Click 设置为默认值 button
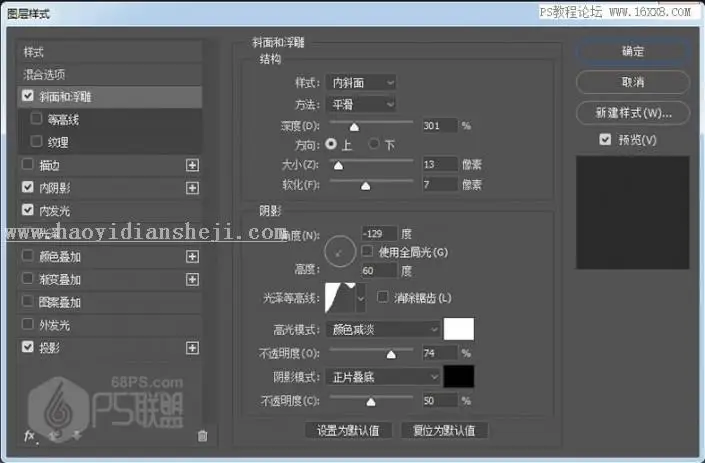Image resolution: width=705 pixels, height=463 pixels. [x=348, y=431]
